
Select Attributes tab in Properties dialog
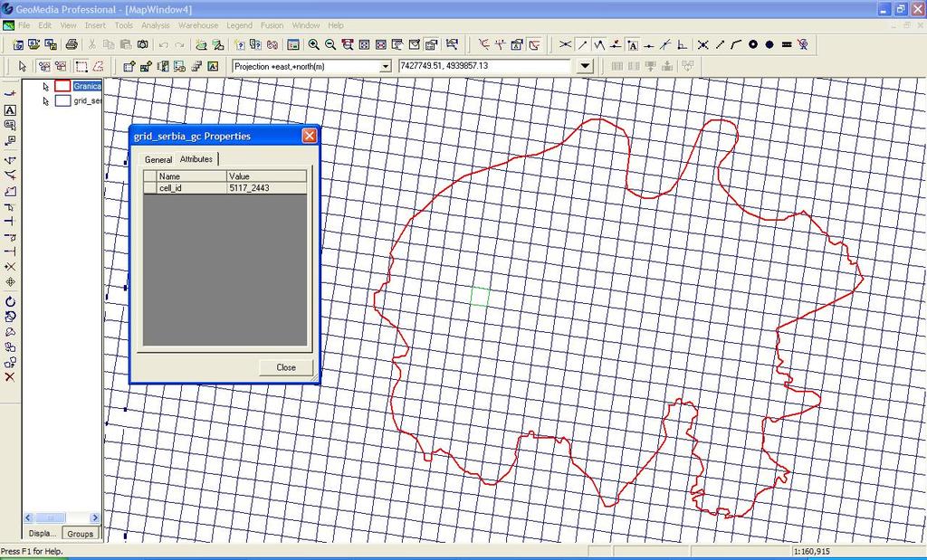click(196, 159)
